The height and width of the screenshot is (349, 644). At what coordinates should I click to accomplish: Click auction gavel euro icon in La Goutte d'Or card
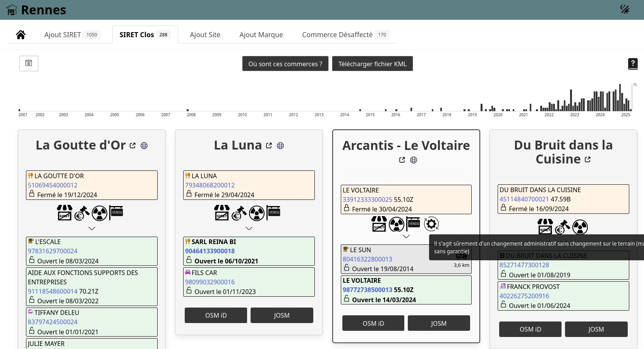coord(82,213)
